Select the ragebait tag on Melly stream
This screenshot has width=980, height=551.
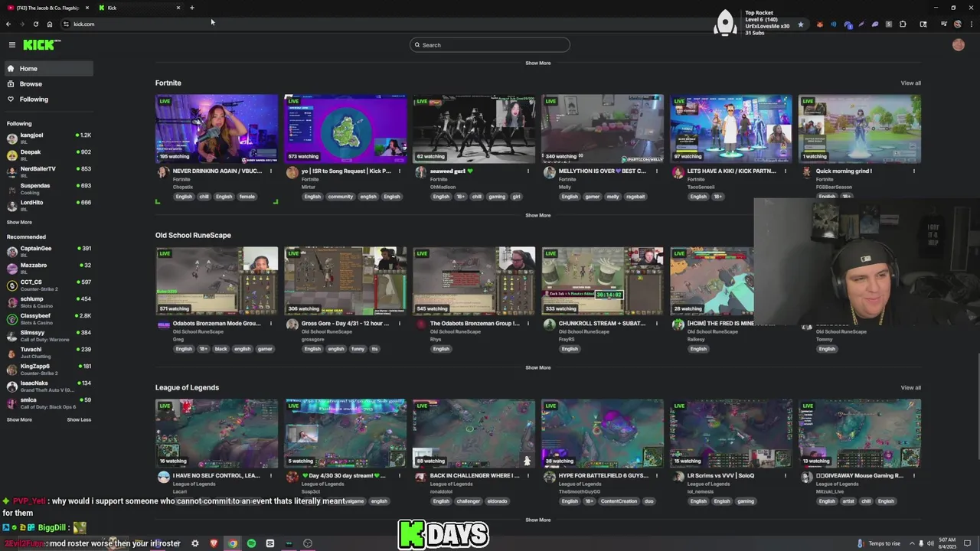click(635, 197)
